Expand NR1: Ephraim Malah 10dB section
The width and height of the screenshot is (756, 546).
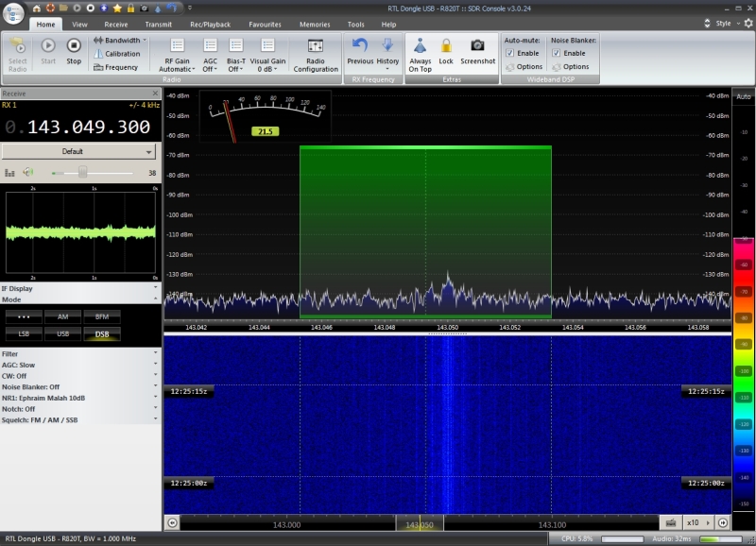[80, 398]
